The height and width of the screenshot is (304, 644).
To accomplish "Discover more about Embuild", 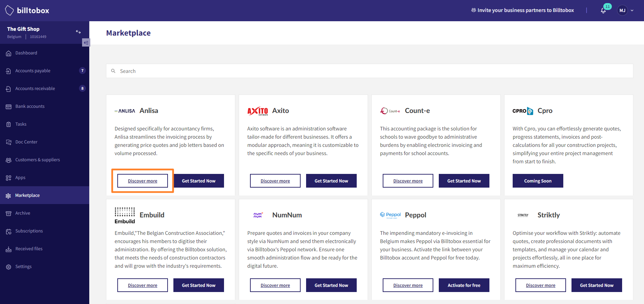I will point(143,285).
